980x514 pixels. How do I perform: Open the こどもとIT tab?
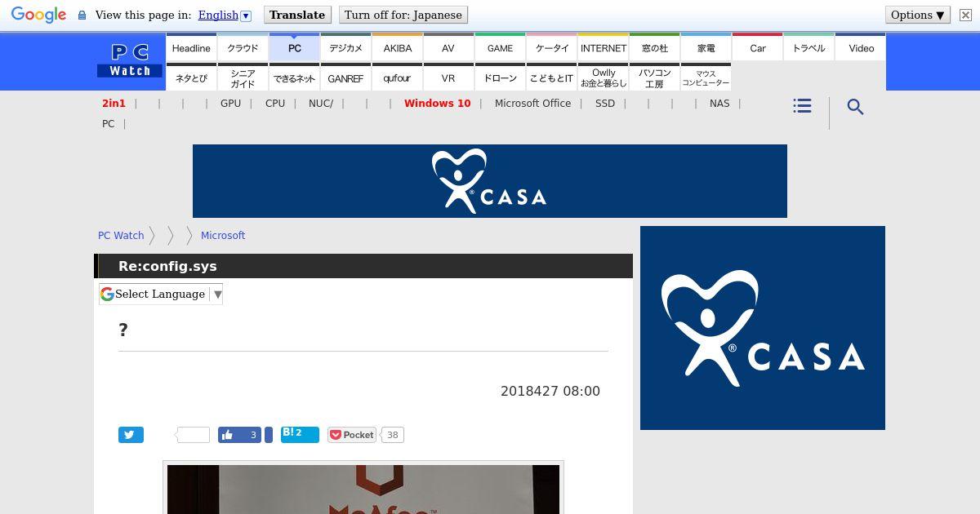coord(551,78)
